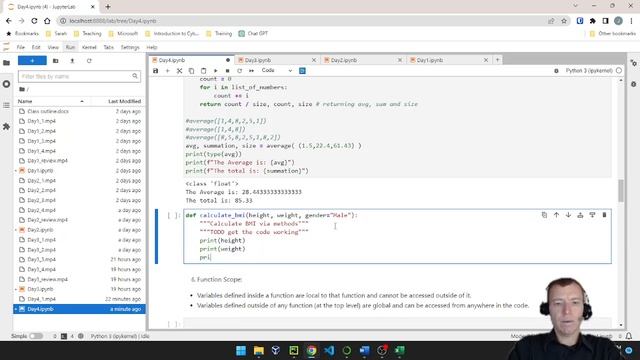The image size is (640, 360).
Task: Toggle the Simple interface mode switch
Action: pyautogui.click(x=36, y=336)
